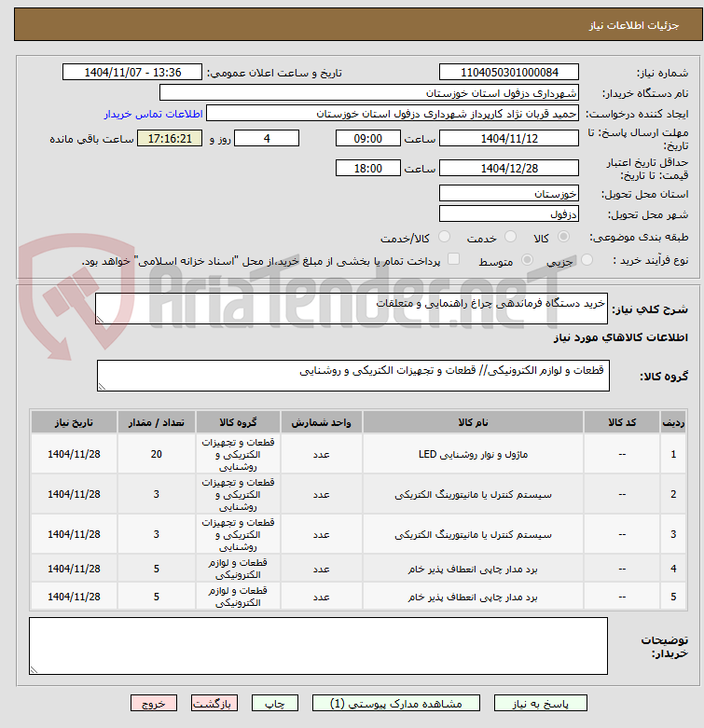Click the resize grip of توضیحات خریدار box
Screen dimensions: 704x728
pyautogui.click(x=34, y=669)
